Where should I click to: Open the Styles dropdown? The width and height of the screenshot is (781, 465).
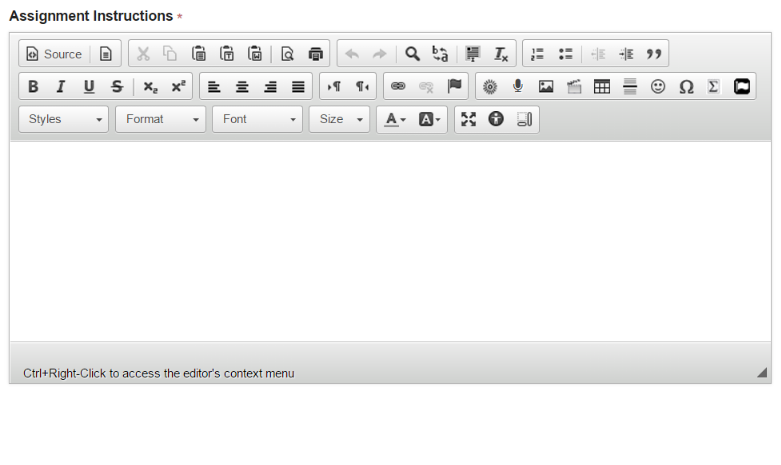[x=64, y=119]
